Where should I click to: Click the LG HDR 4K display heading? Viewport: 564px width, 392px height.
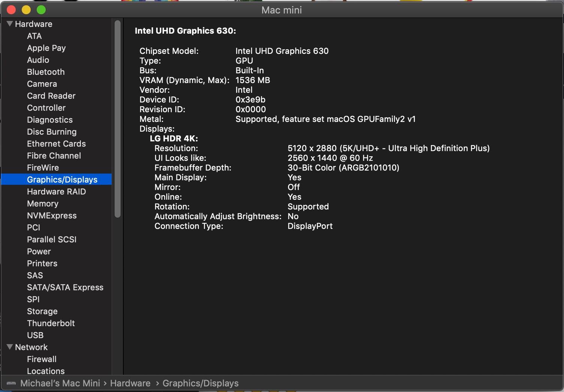tap(174, 138)
